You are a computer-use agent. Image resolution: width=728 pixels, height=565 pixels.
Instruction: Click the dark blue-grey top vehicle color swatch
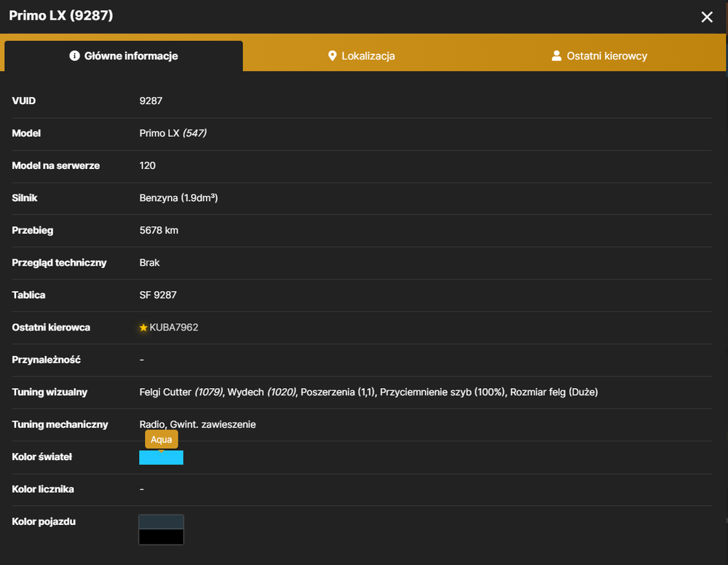161,522
